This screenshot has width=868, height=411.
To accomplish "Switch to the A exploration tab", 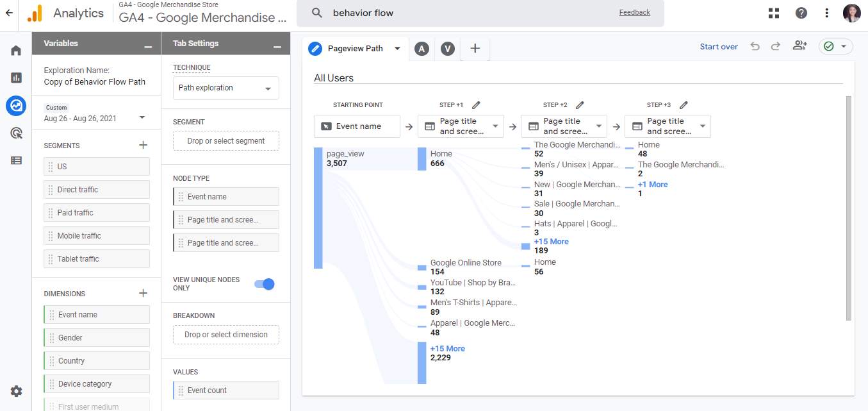I will pyautogui.click(x=422, y=47).
